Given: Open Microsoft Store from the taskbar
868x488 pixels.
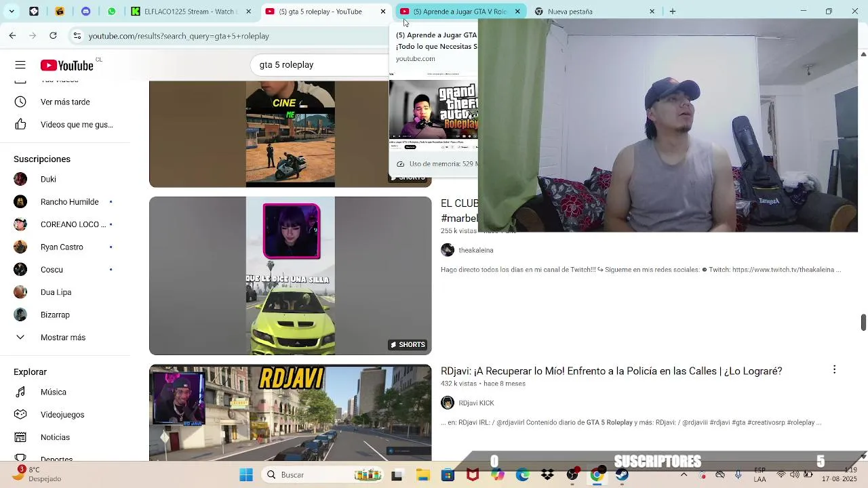Looking at the screenshot, I should click(x=448, y=475).
